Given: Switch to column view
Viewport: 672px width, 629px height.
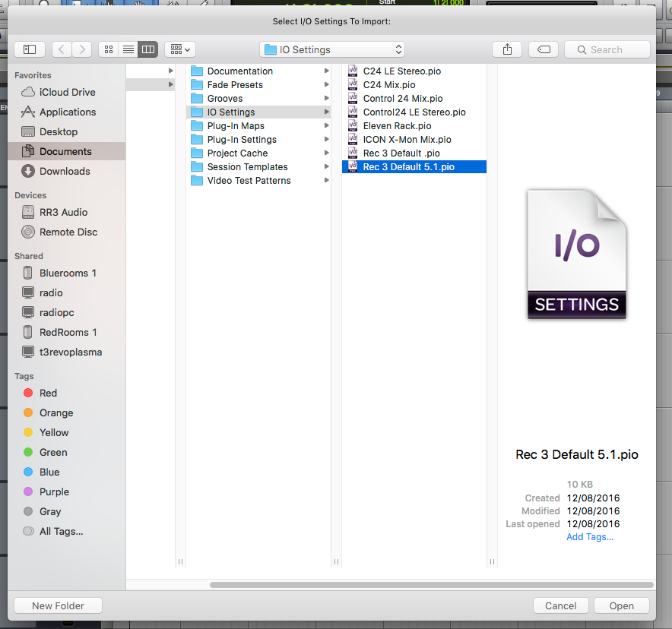Looking at the screenshot, I should 148,49.
